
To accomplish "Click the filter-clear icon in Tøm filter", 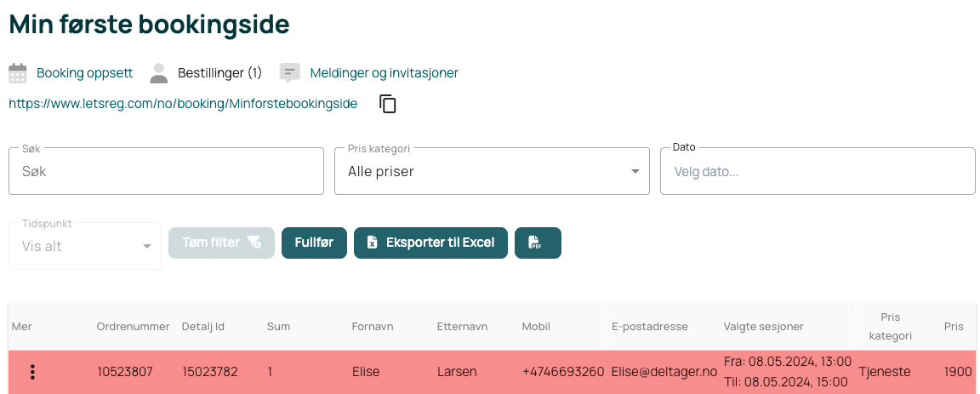I will coord(254,242).
